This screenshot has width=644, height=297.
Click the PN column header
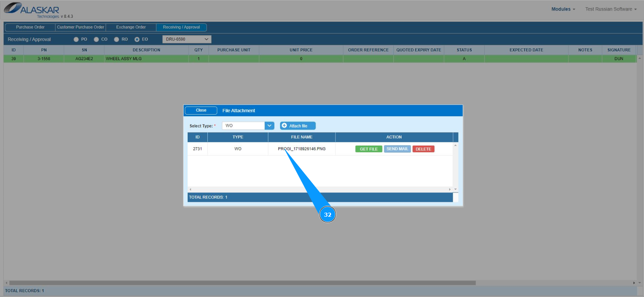tap(44, 50)
